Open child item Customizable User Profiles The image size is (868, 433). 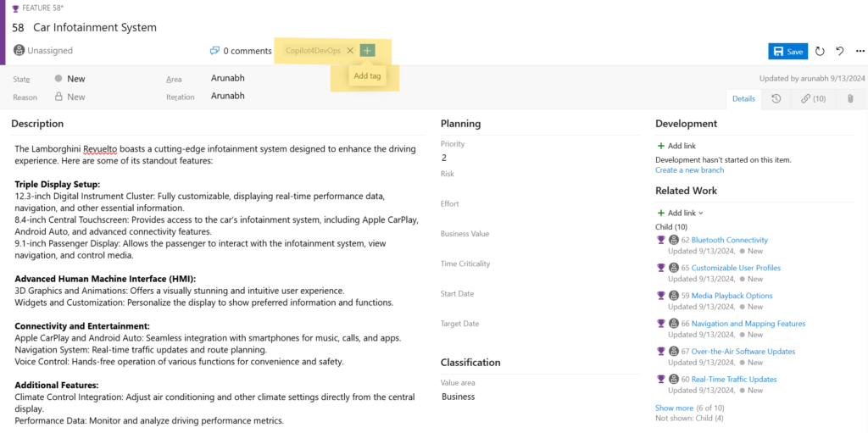click(737, 268)
